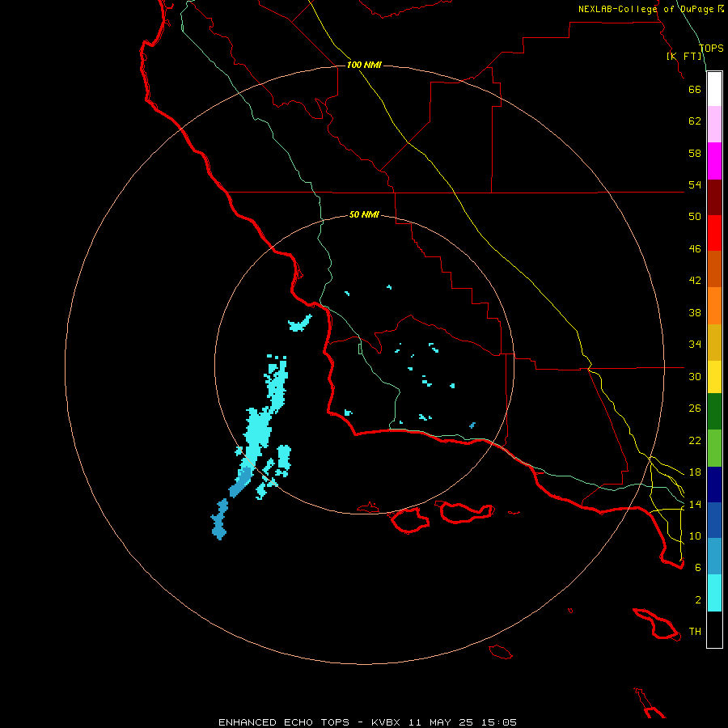Select the '50' legend value
The width and height of the screenshot is (728, 728).
pyautogui.click(x=695, y=217)
